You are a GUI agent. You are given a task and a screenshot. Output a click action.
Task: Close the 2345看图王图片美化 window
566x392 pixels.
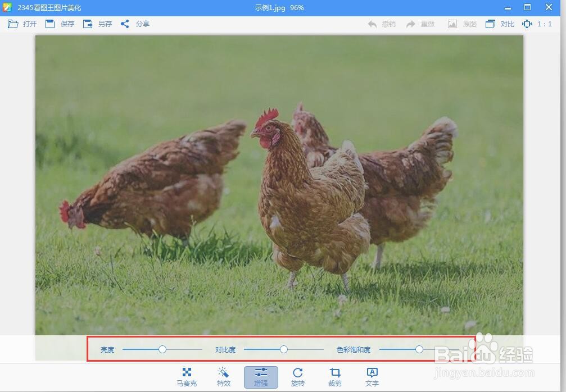549,7
